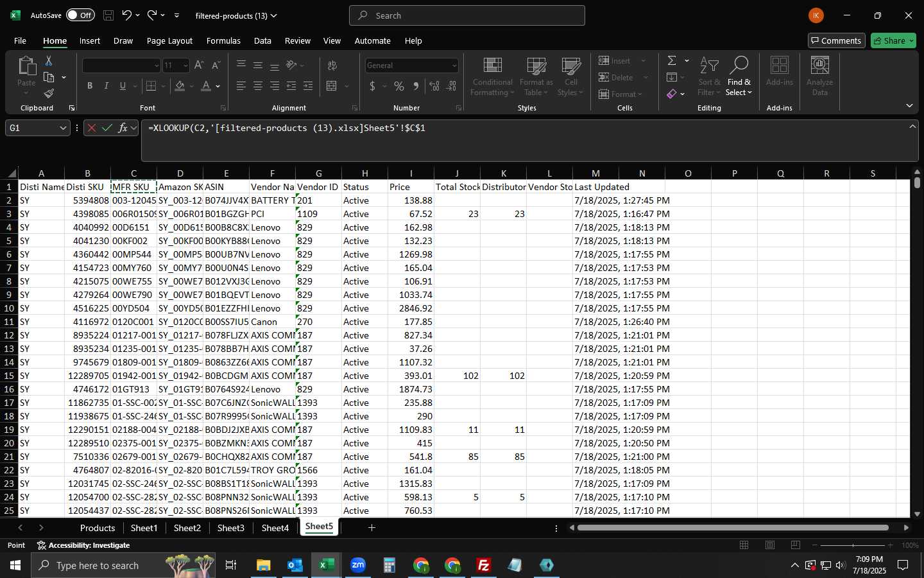The image size is (924, 578).
Task: Open the Cell Styles dropdown
Action: coord(570,76)
